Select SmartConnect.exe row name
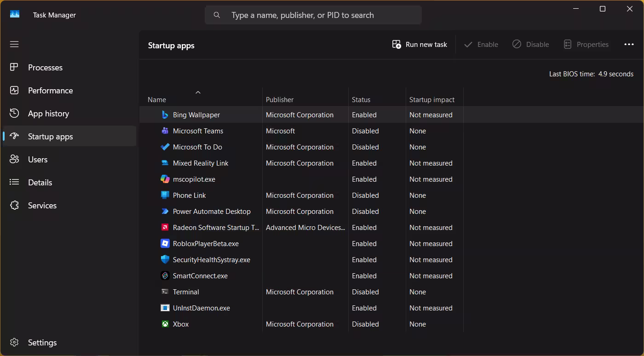 200,276
